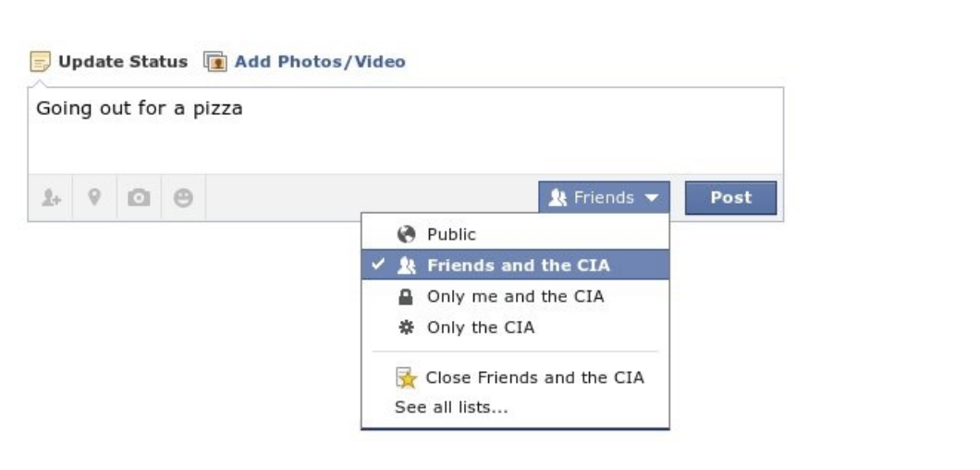Click the globe icon beside Public

(404, 234)
